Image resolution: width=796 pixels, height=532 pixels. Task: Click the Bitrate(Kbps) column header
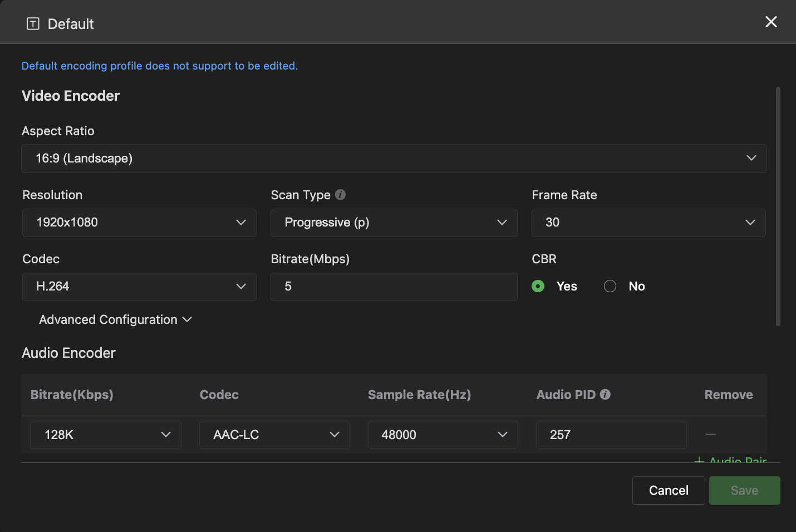[72, 395]
